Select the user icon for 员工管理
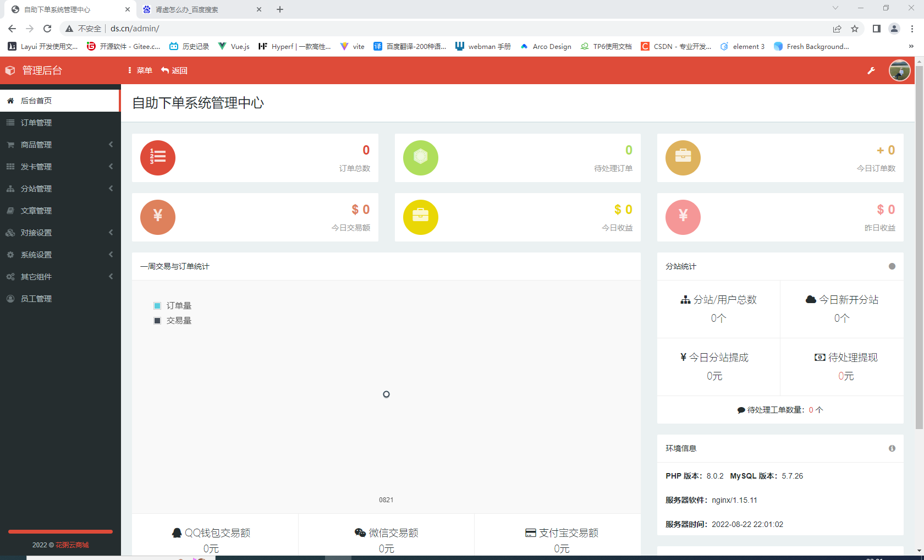 coord(10,299)
